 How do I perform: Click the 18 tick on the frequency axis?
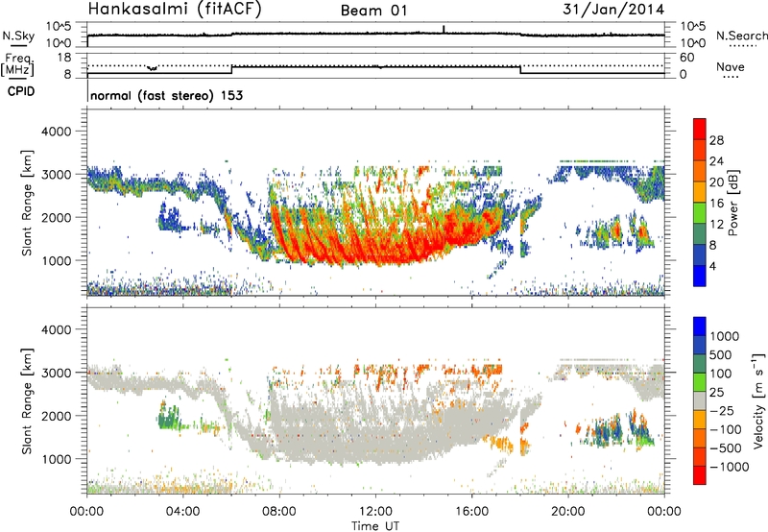click(x=64, y=58)
